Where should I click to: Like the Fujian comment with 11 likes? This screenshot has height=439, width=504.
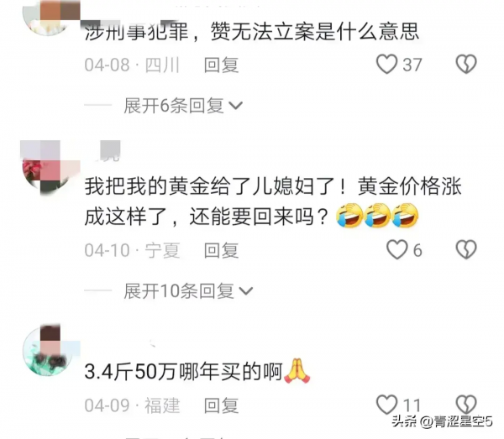(386, 405)
